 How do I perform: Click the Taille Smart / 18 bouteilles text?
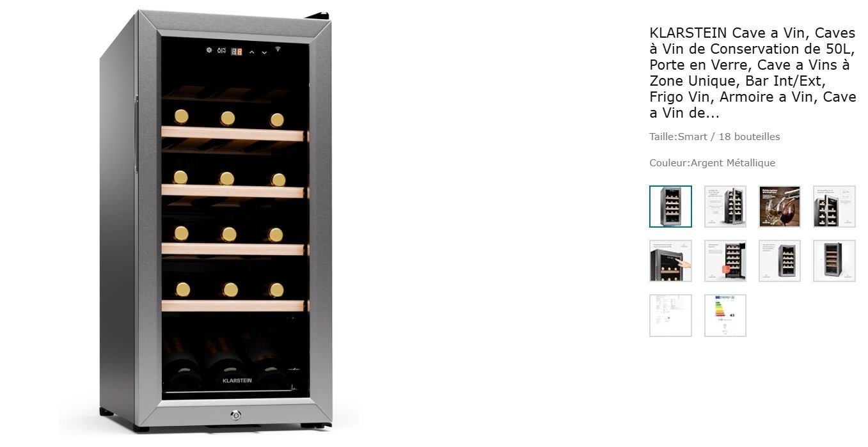click(714, 137)
